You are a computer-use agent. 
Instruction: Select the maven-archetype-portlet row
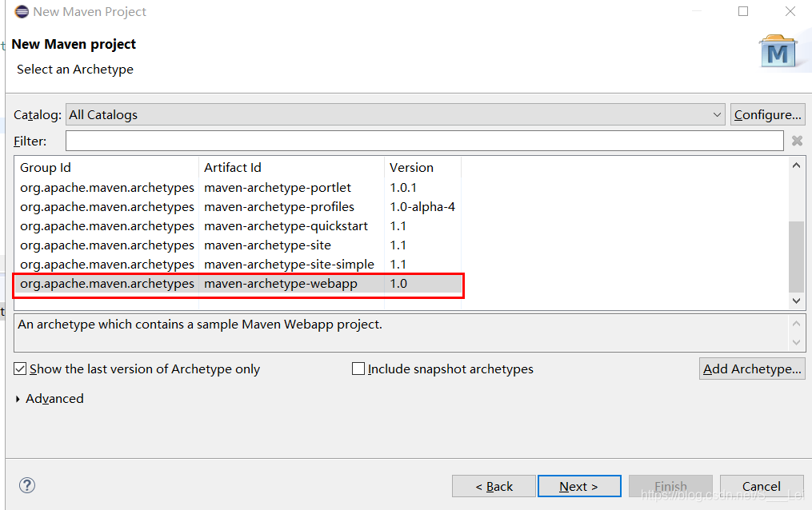tap(238, 187)
